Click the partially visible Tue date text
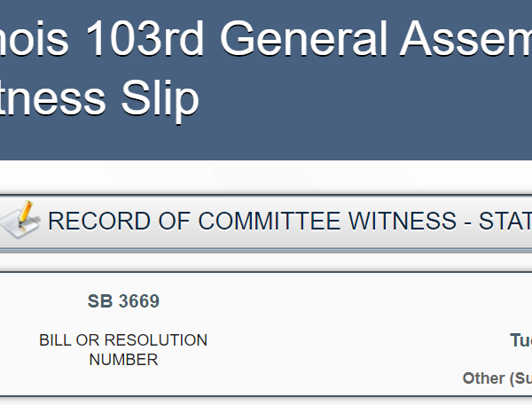This screenshot has width=532, height=405. point(521,340)
